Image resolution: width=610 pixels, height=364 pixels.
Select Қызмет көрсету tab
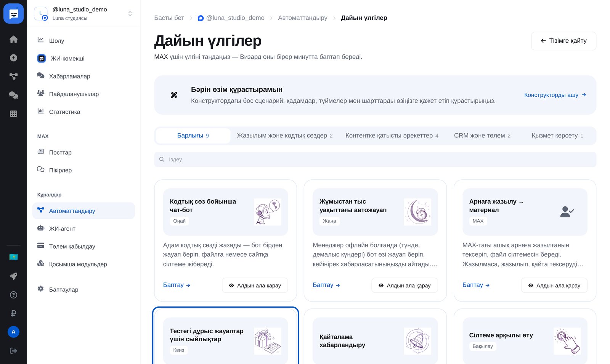click(557, 136)
